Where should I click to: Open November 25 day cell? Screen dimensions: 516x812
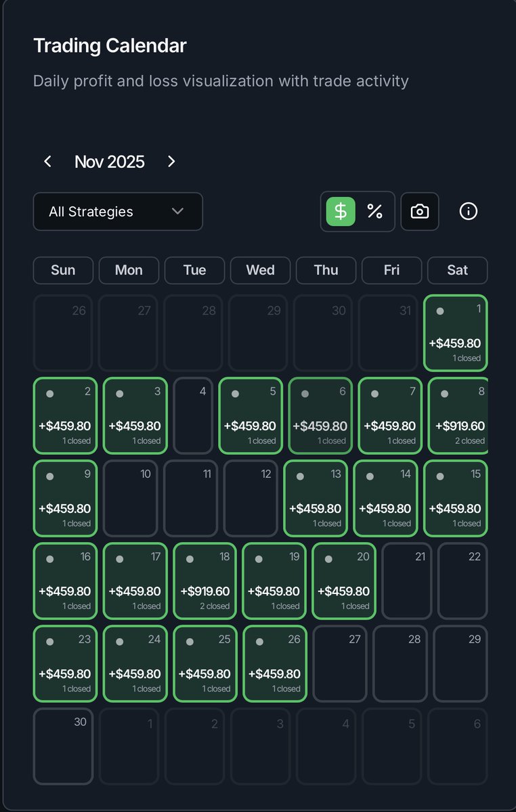pyautogui.click(x=205, y=663)
